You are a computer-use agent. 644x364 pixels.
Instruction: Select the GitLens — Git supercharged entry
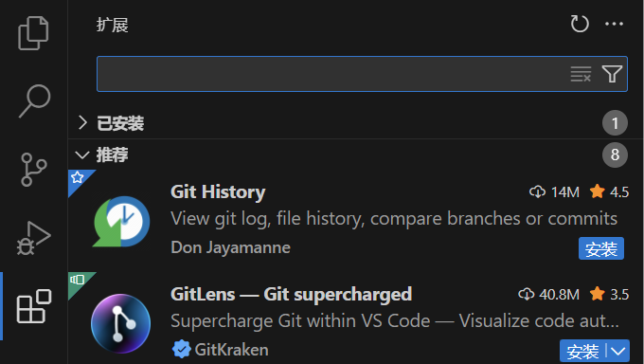coord(356,318)
